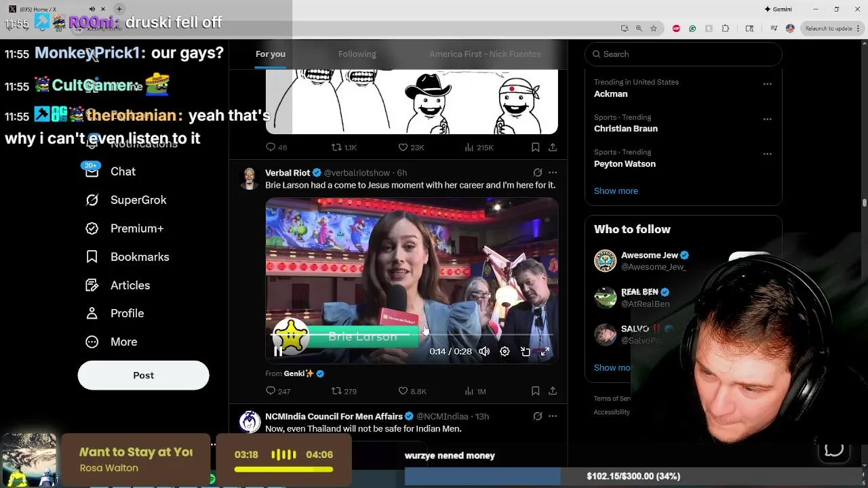This screenshot has height=488, width=868.
Task: Bookmark the cartoon post
Action: (x=535, y=147)
